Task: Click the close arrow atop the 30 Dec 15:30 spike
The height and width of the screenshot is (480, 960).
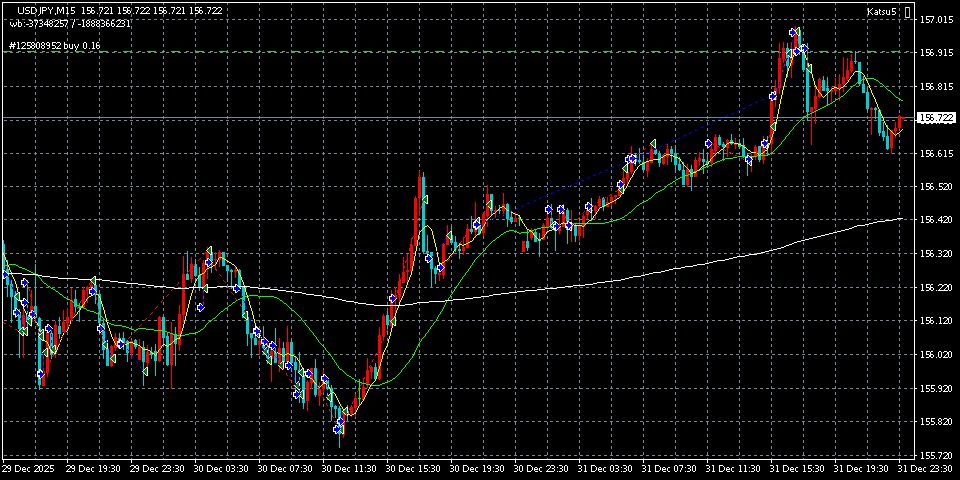Action: pos(423,200)
